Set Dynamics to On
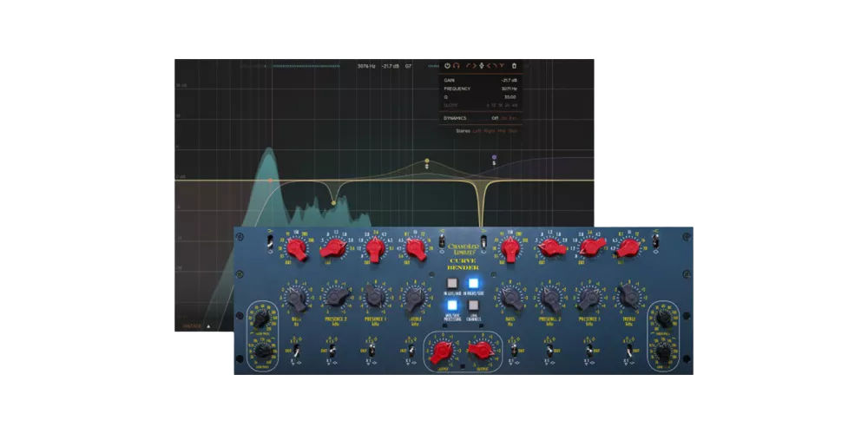This screenshot has width=868, height=434. point(503,118)
